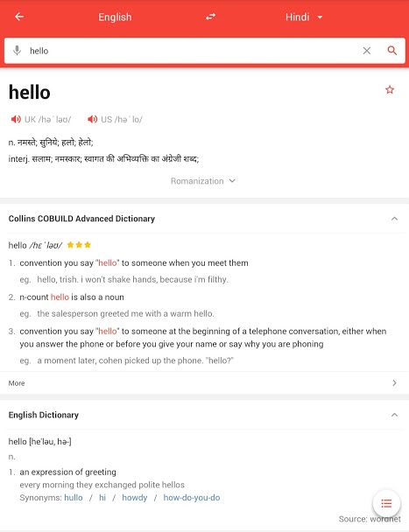Open synonym link how-do-you-do

(192, 497)
